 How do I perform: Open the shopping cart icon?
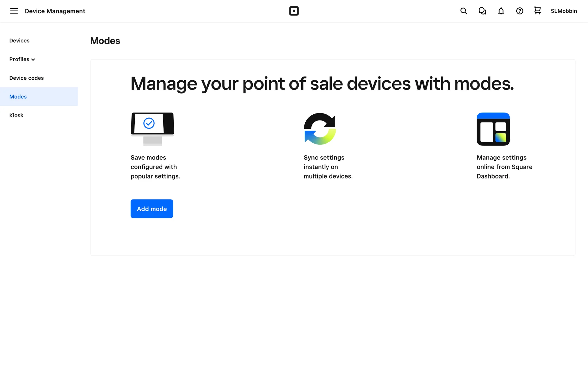(537, 11)
